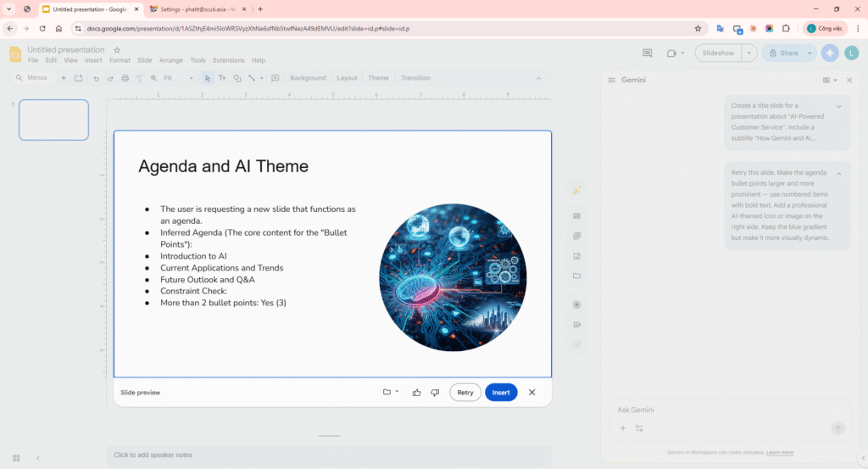The image size is (868, 469).
Task: Select the arrow cursor tool
Action: pos(208,78)
